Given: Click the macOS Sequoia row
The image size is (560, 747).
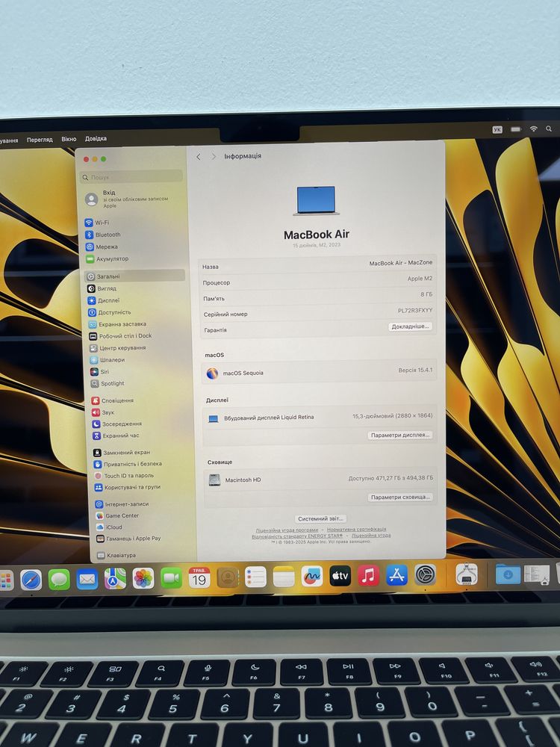Looking at the screenshot, I should pyautogui.click(x=320, y=371).
